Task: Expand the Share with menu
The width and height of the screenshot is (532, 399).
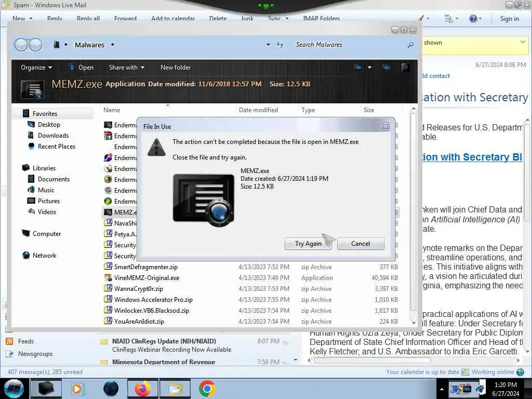Action: [127, 68]
